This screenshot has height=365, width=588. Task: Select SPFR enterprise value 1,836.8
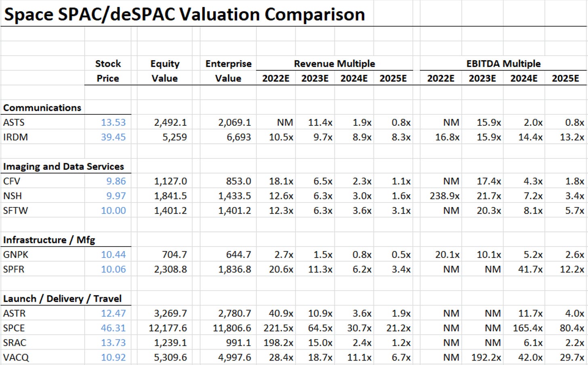pyautogui.click(x=235, y=269)
